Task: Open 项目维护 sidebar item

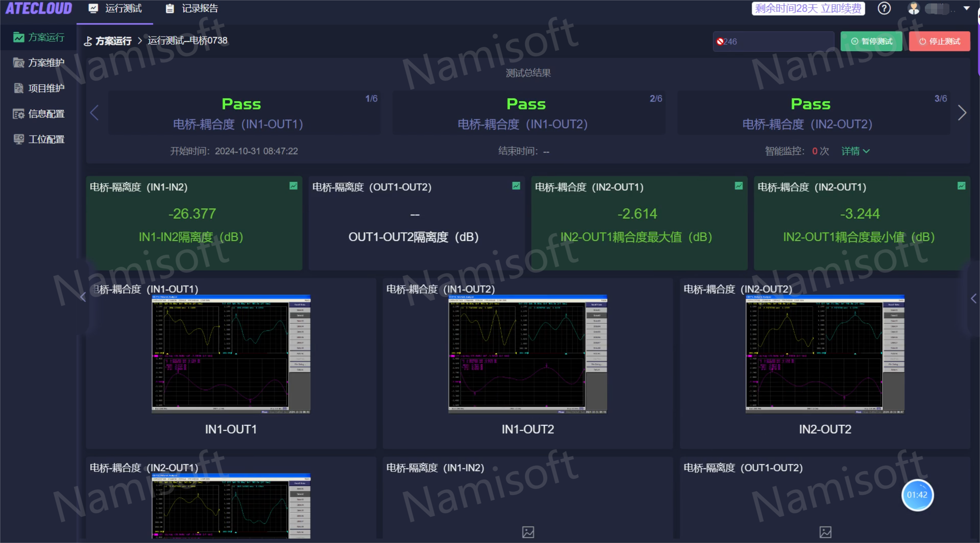Action: (x=38, y=88)
